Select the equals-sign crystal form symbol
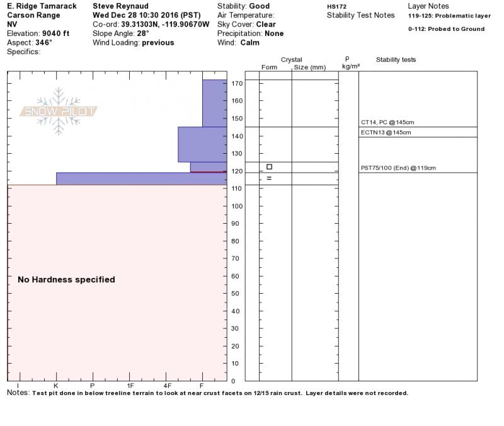Viewport: 504px width, 426px height. [269, 178]
